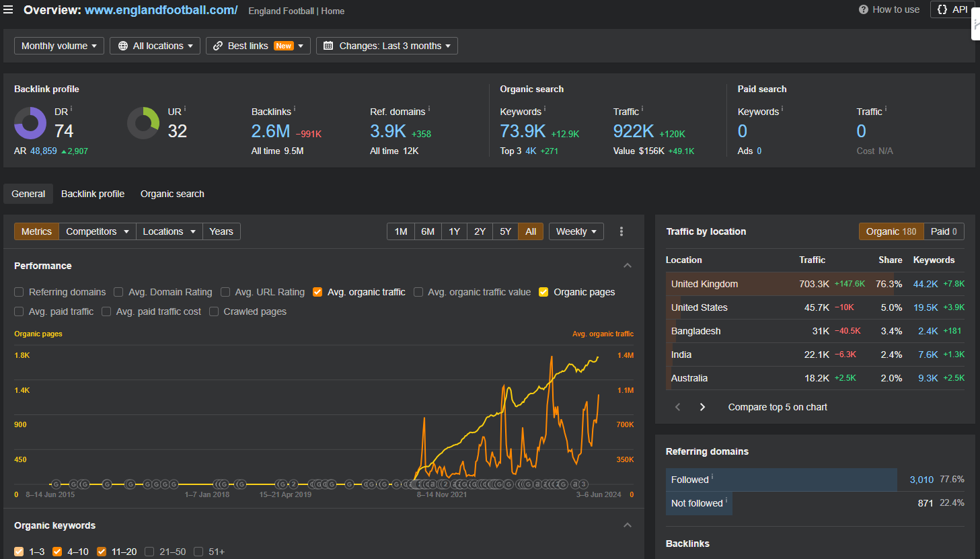Uncheck Organic pages checkbox
This screenshot has height=559, width=980.
point(543,292)
